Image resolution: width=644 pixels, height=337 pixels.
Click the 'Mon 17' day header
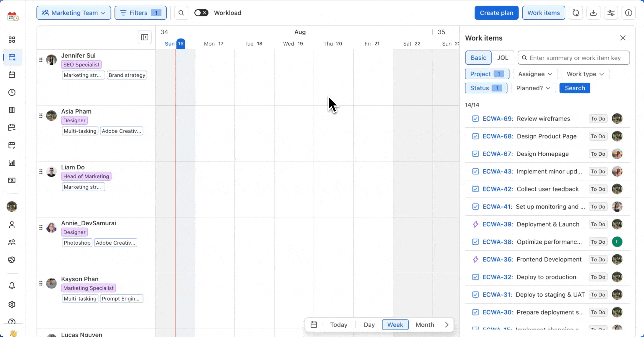pyautogui.click(x=214, y=44)
